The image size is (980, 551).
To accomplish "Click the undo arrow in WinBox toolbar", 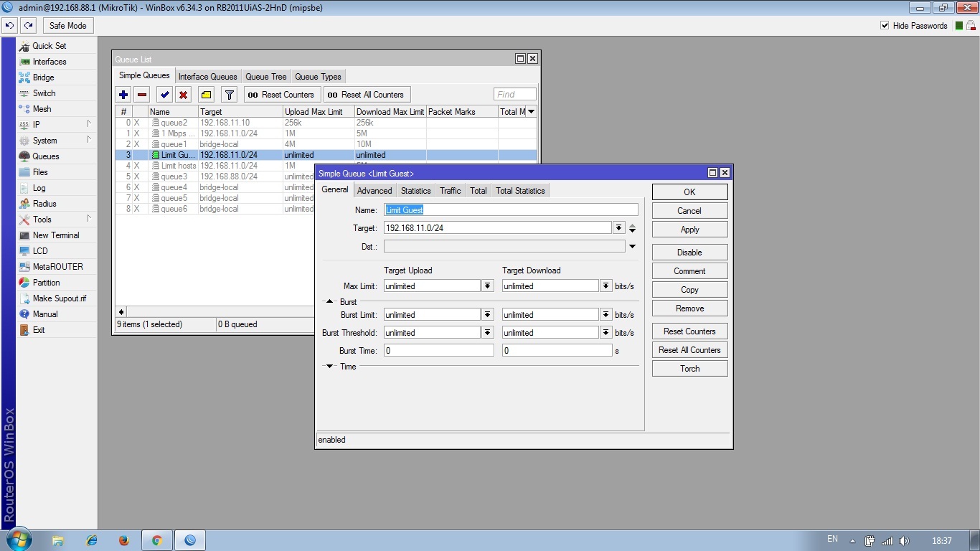I will (9, 26).
